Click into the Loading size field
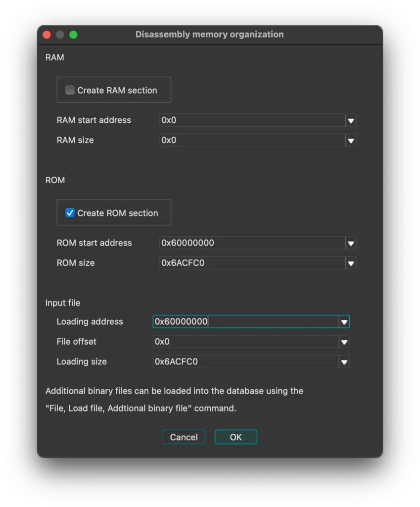Image resolution: width=420 pixels, height=507 pixels. pyautogui.click(x=246, y=362)
